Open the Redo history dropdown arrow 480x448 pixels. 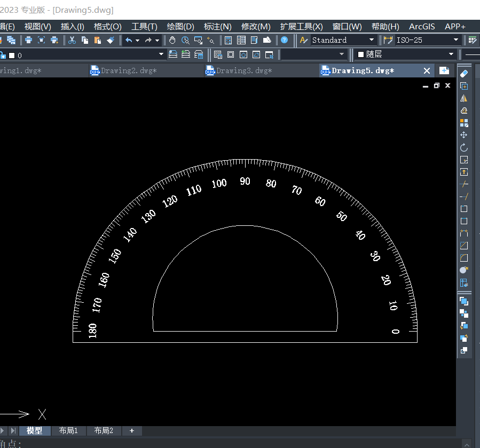pyautogui.click(x=157, y=40)
